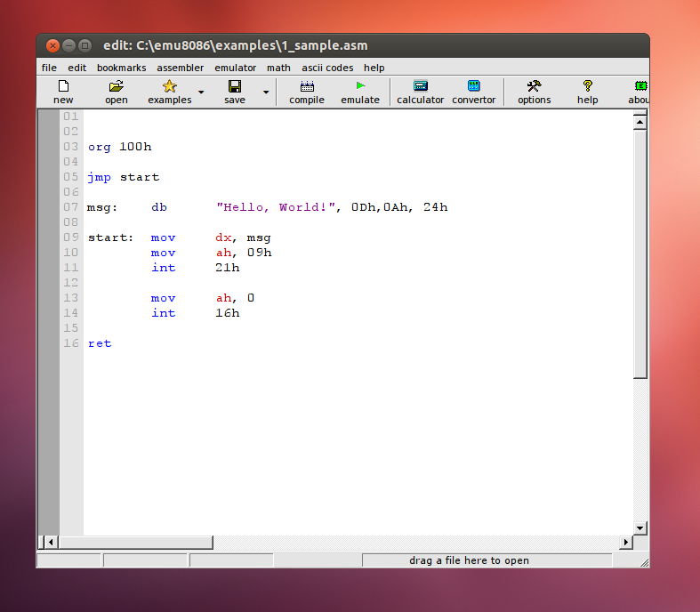Open the assembler menu
Viewport: 700px width, 612px height.
(180, 68)
